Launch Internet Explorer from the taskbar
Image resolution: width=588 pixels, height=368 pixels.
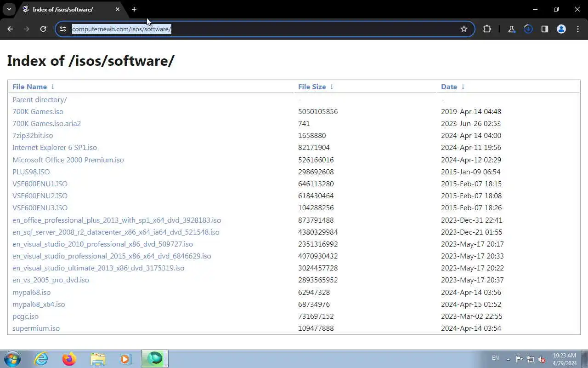click(x=41, y=359)
